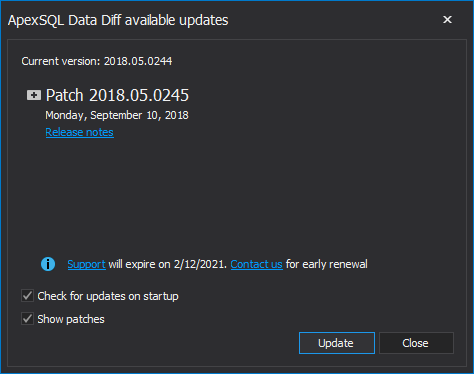The width and height of the screenshot is (474, 374).
Task: Click the Update button
Action: click(x=337, y=343)
